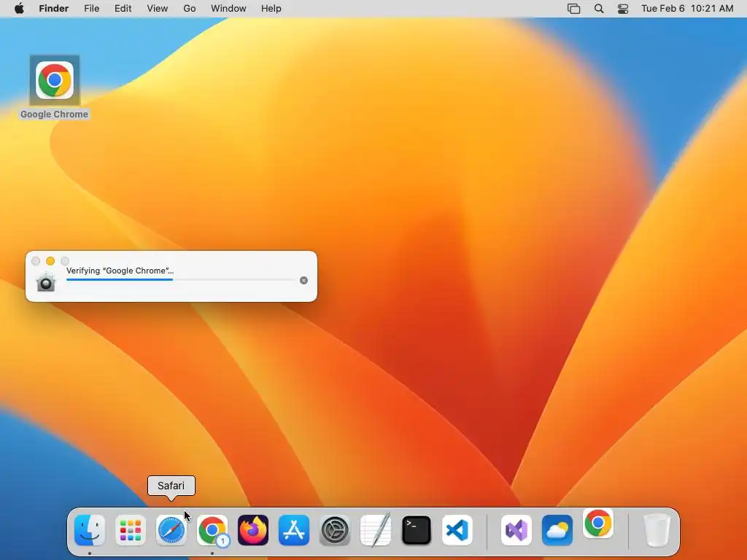Viewport: 747px width, 560px height.
Task: Click 'Verifying "Google Chrome"…' text
Action: (x=120, y=271)
